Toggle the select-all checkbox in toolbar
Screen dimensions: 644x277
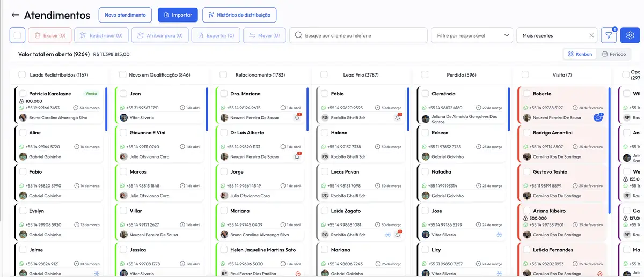click(x=17, y=35)
